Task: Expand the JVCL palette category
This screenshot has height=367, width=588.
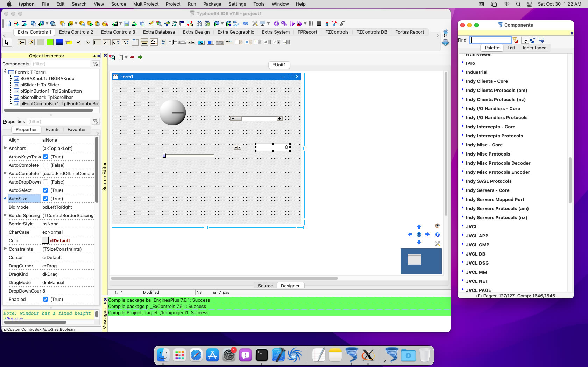Action: pyautogui.click(x=462, y=226)
